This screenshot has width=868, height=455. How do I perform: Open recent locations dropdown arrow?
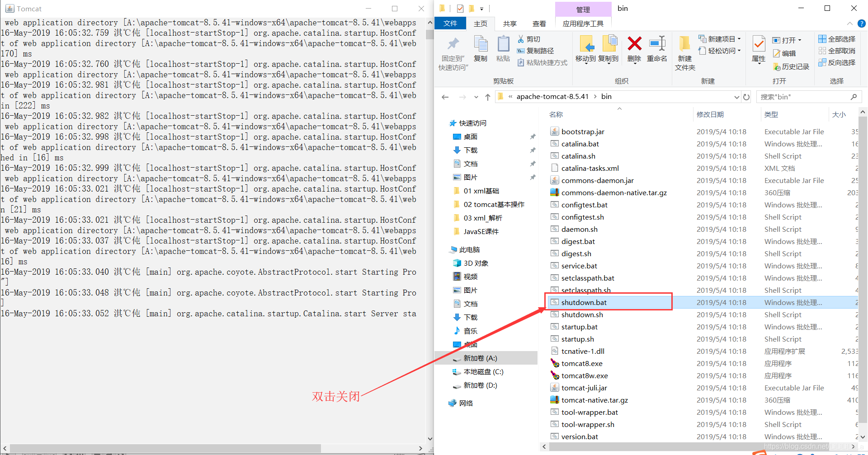pyautogui.click(x=476, y=97)
